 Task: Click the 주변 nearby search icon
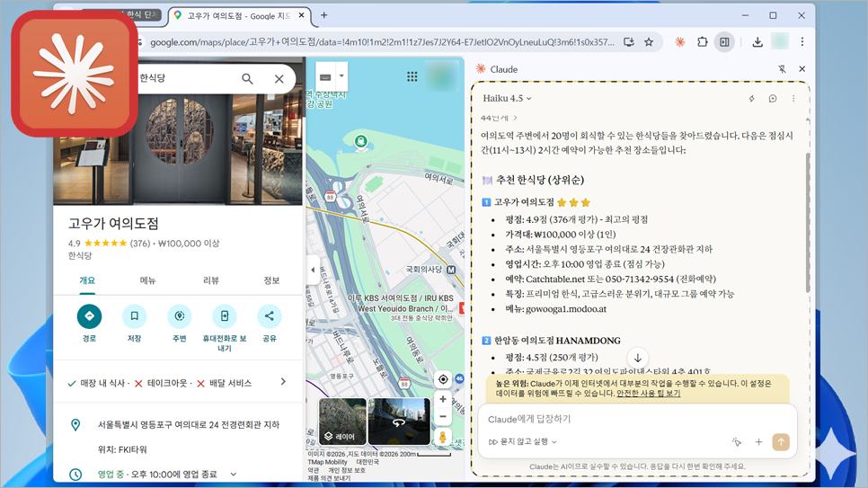tap(179, 316)
